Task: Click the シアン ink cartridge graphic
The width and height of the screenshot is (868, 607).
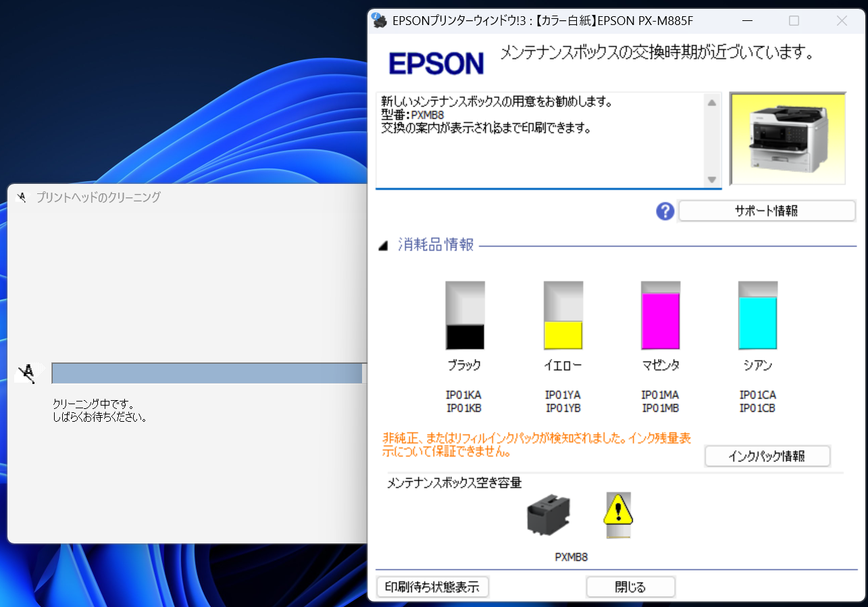Action: pos(757,314)
